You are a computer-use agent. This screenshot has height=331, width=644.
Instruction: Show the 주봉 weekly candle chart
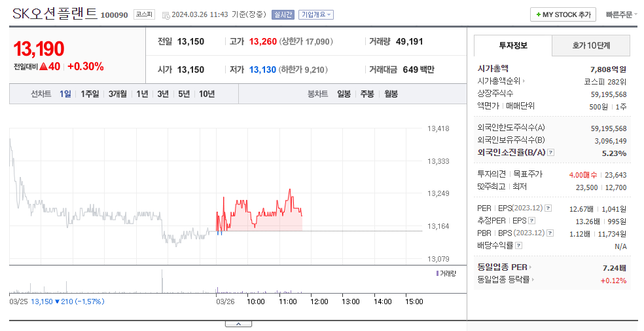(x=367, y=94)
